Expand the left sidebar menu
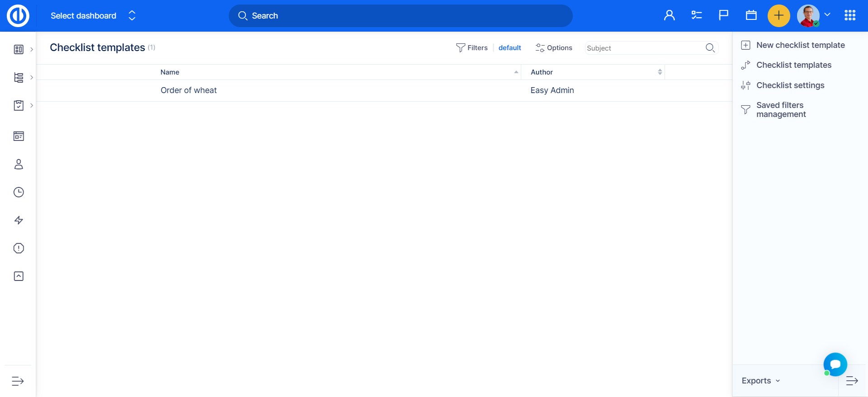This screenshot has width=868, height=397. click(x=18, y=381)
